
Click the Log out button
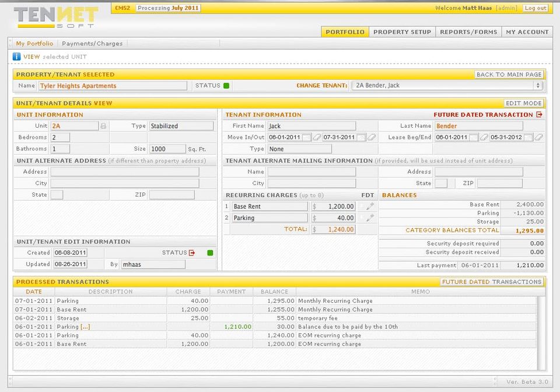[535, 8]
